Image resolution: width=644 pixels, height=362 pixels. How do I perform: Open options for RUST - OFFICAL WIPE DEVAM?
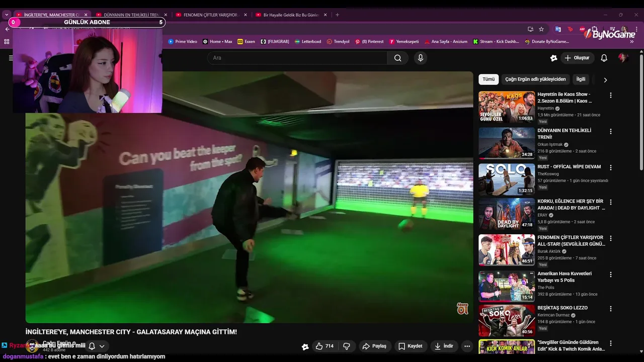(611, 167)
